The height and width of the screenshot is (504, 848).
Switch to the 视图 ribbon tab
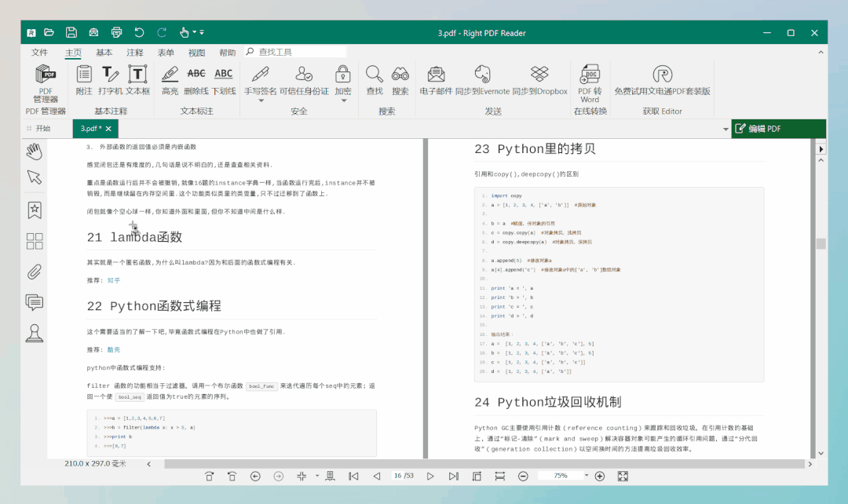pos(196,53)
